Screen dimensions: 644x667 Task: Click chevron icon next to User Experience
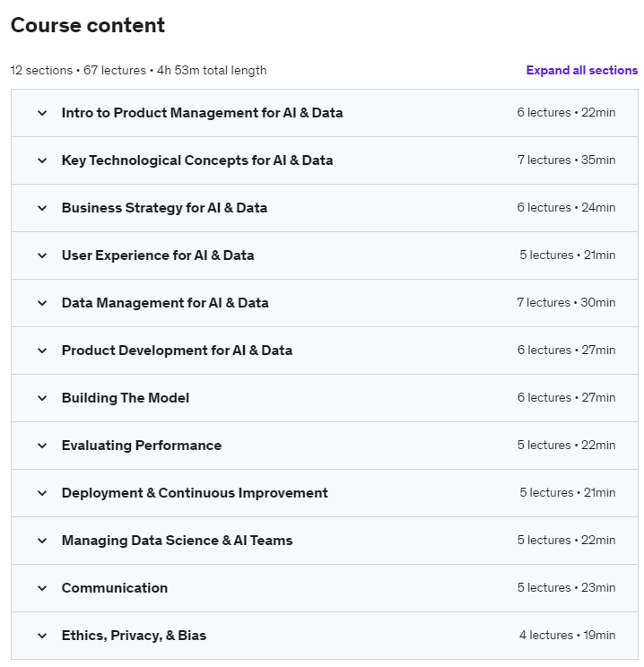point(42,256)
